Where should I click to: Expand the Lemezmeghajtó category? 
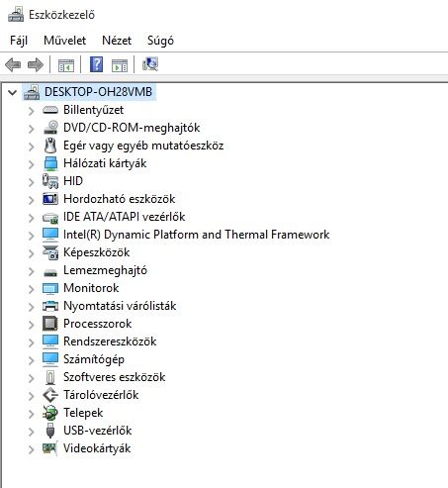(x=31, y=271)
